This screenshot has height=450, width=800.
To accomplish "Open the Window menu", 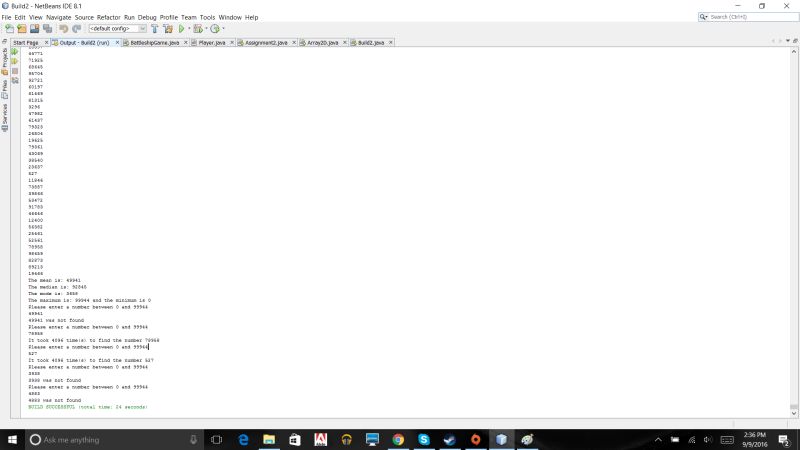I will (x=230, y=17).
